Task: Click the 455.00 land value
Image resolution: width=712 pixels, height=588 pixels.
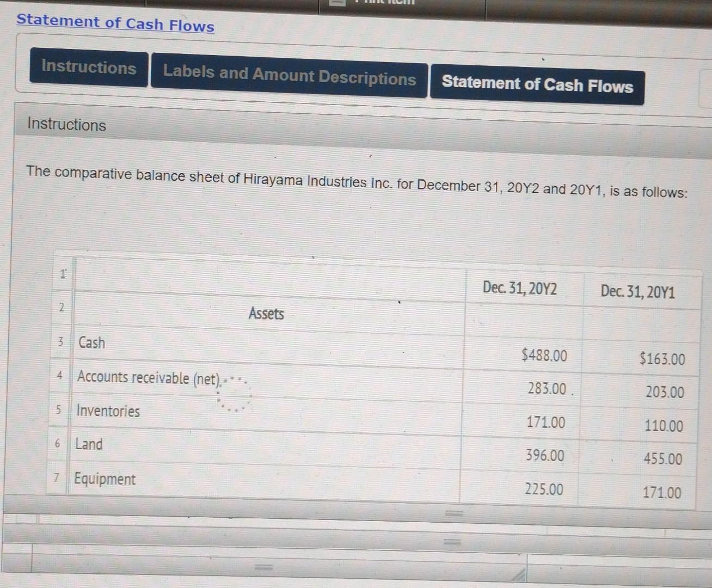Action: [662, 458]
